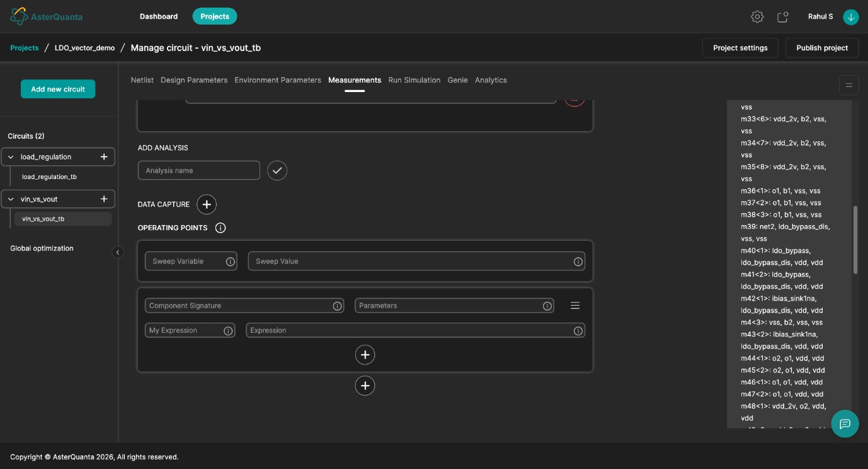Show info for Component Signature field
This screenshot has height=469, width=868.
[338, 306]
